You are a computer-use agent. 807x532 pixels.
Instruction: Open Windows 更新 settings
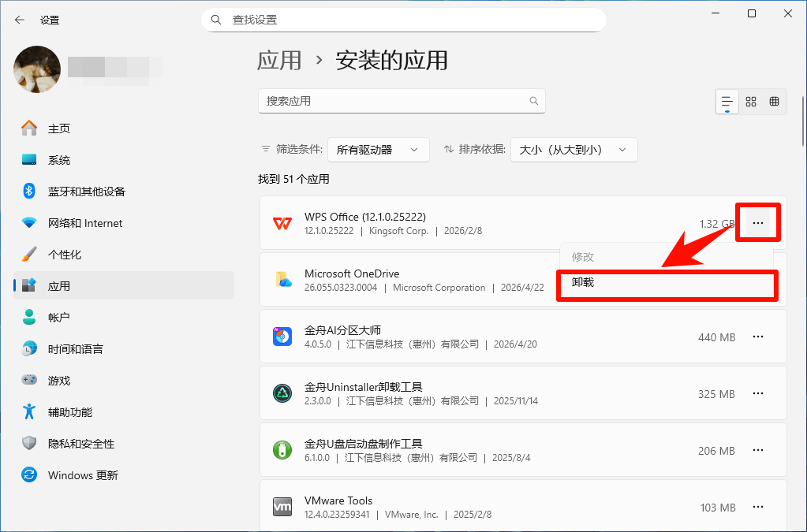click(x=124, y=475)
